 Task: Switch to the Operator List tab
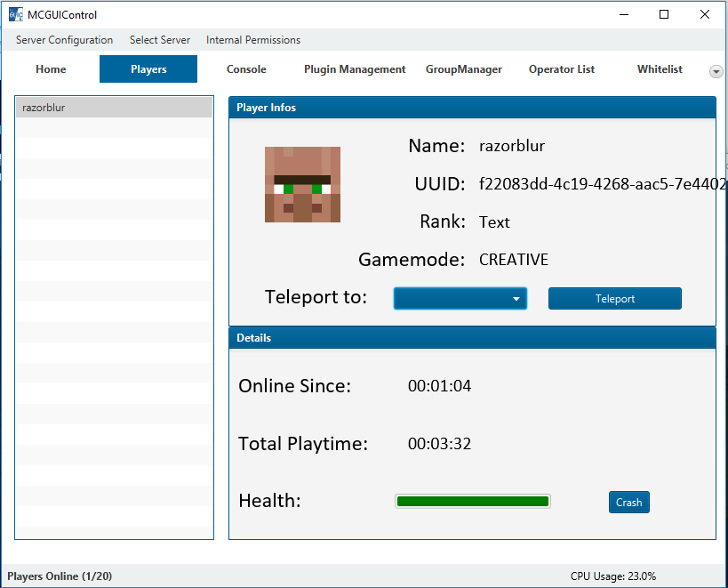coord(561,69)
